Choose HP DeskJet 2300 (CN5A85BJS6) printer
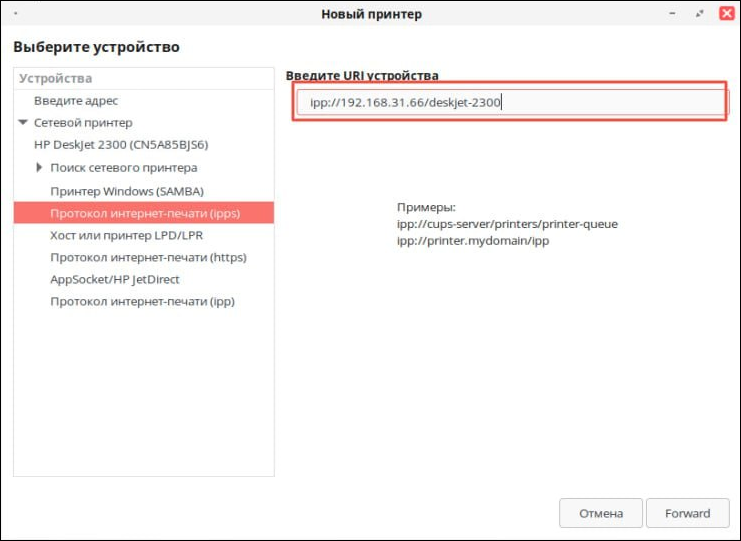The width and height of the screenshot is (741, 541). (x=121, y=145)
